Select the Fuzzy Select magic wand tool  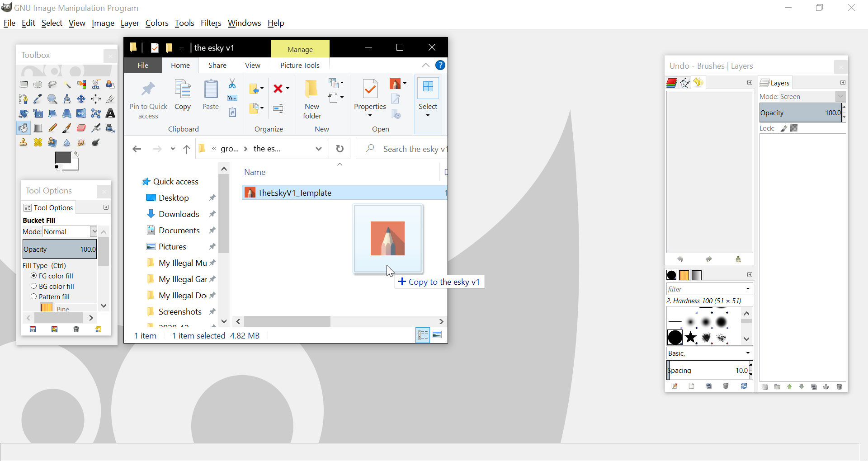pyautogui.click(x=67, y=85)
